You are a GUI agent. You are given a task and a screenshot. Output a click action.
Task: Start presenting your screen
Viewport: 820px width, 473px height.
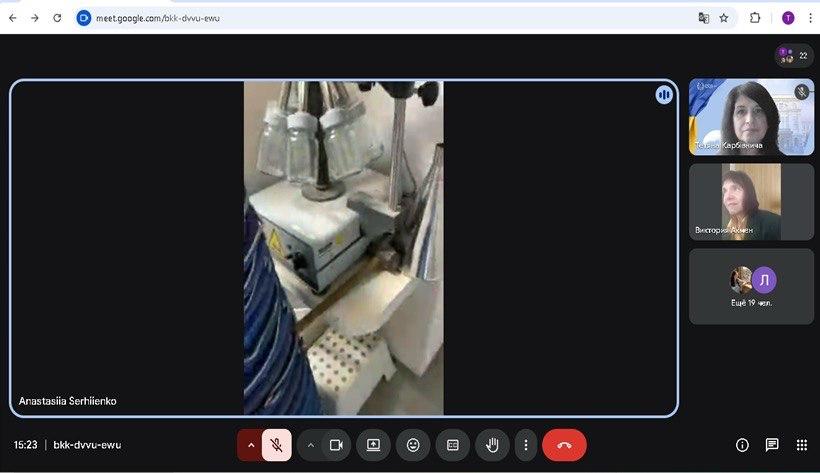tap(373, 445)
